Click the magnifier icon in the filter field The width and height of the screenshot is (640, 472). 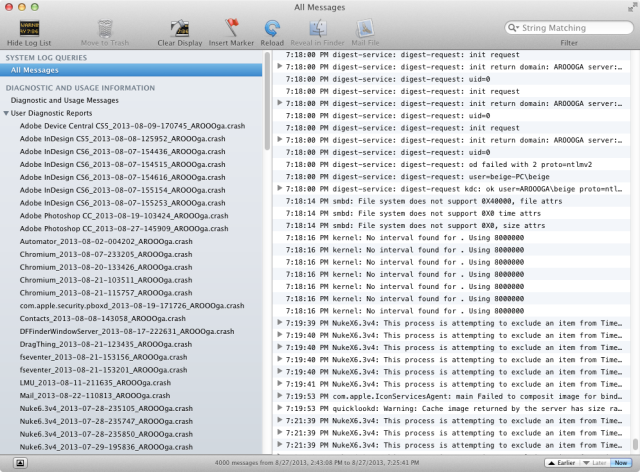[513, 28]
